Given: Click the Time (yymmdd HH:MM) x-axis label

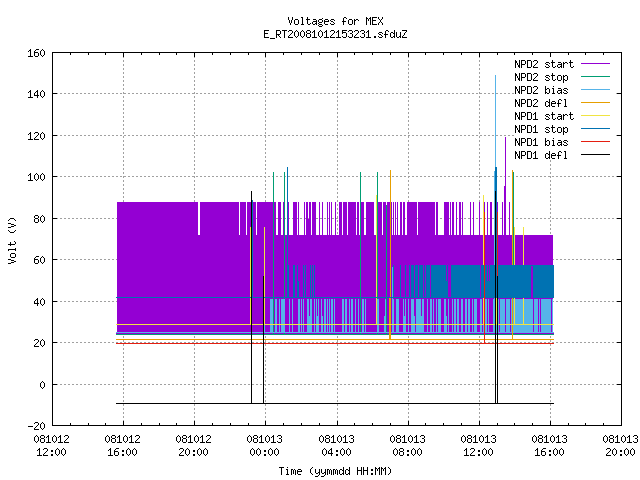Looking at the screenshot, I should [335, 471].
